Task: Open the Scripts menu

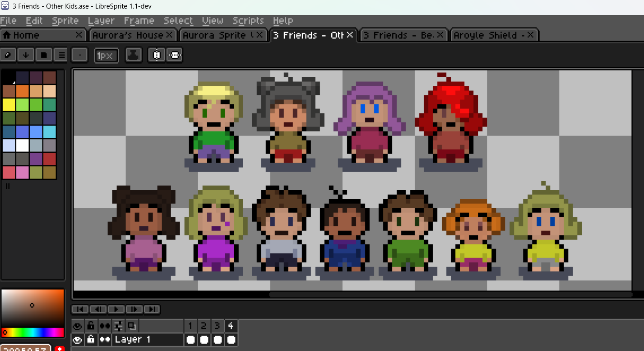Action: click(x=248, y=21)
